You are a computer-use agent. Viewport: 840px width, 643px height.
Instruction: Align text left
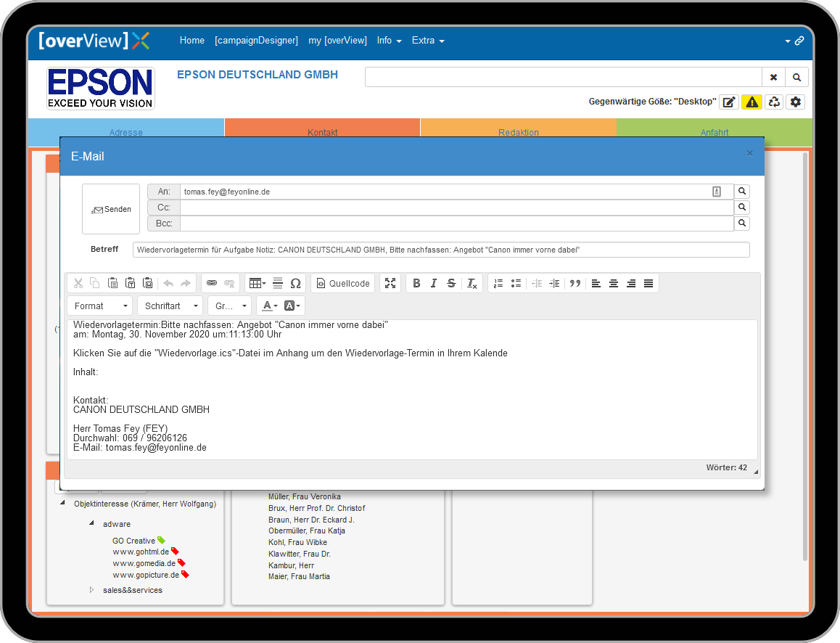[x=596, y=284]
